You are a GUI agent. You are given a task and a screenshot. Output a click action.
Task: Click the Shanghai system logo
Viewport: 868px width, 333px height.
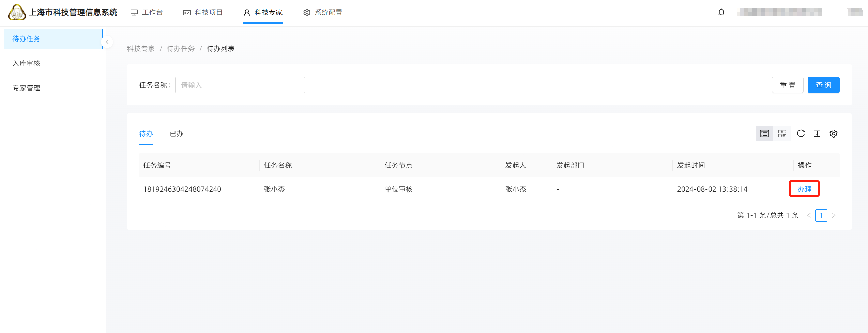(x=17, y=12)
